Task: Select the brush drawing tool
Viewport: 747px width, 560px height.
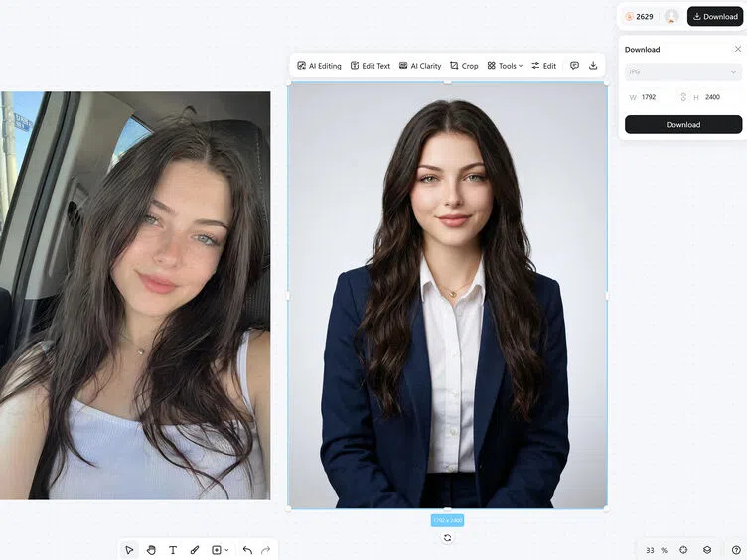Action: 195,550
